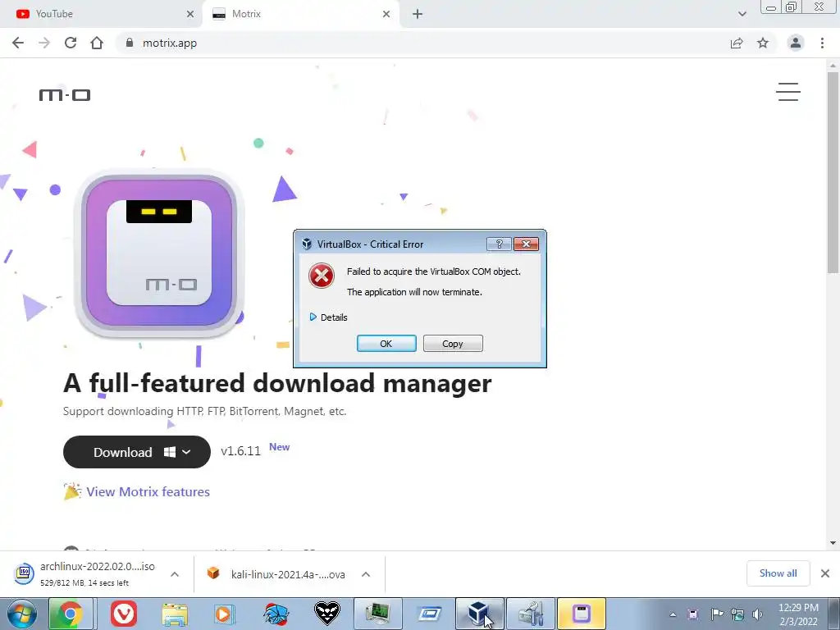Screen dimensions: 840x630
Task: Click the black heart app taskbar icon
Action: coord(326,614)
